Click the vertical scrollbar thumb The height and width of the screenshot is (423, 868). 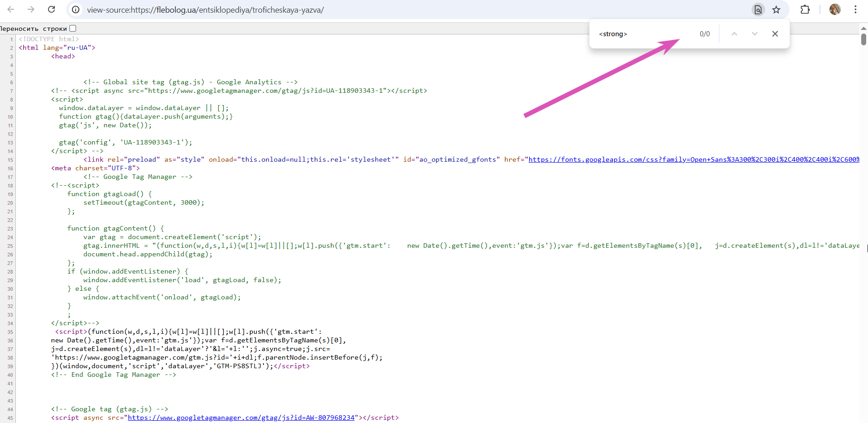click(x=863, y=39)
